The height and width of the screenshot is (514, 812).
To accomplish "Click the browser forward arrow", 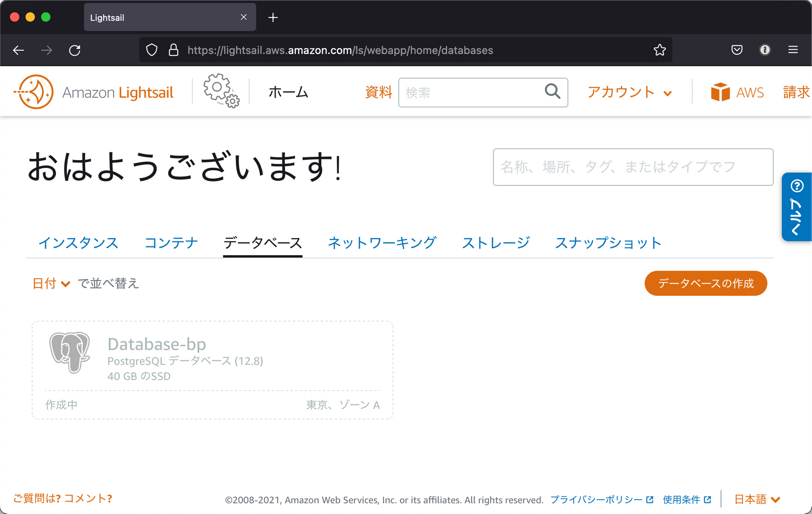I will point(47,50).
